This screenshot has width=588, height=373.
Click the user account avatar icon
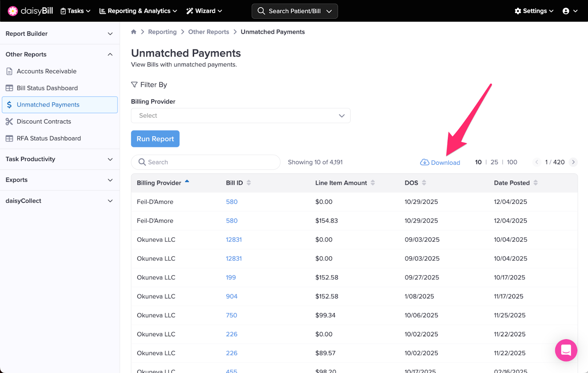tap(566, 11)
